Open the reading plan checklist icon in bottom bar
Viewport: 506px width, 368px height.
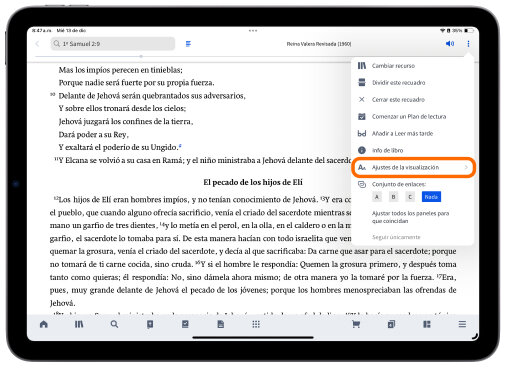tap(185, 324)
